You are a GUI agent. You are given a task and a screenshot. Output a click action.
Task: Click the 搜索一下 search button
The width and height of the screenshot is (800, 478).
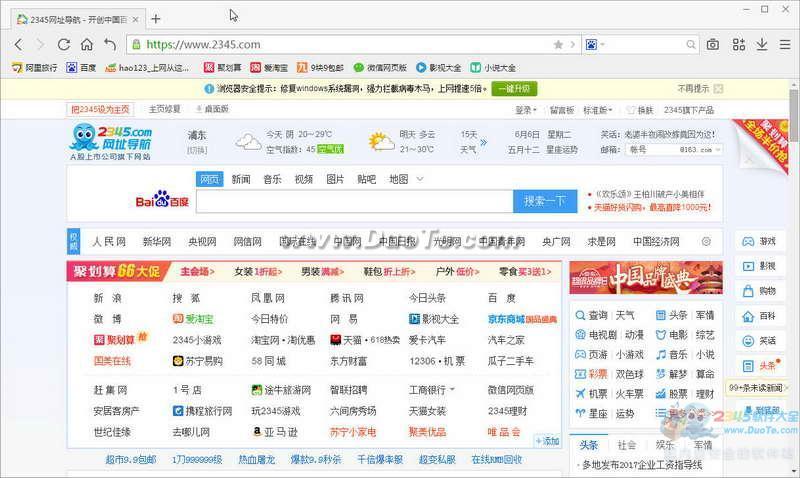pyautogui.click(x=545, y=201)
